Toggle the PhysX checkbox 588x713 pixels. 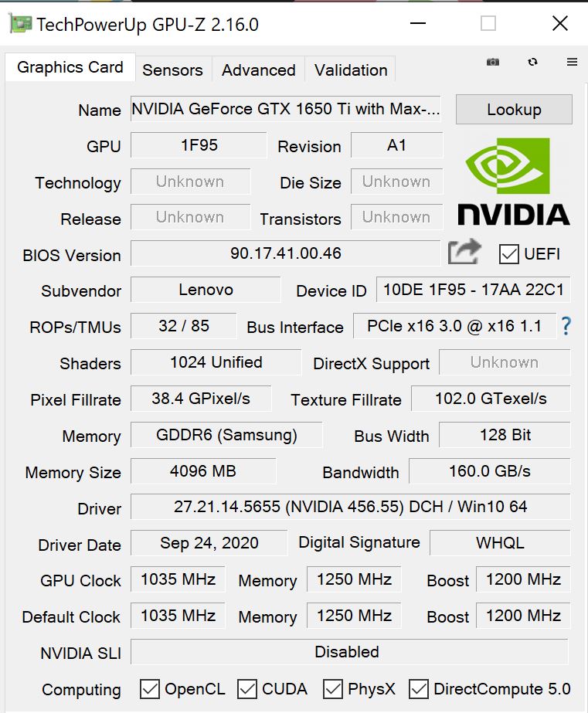pos(333,688)
